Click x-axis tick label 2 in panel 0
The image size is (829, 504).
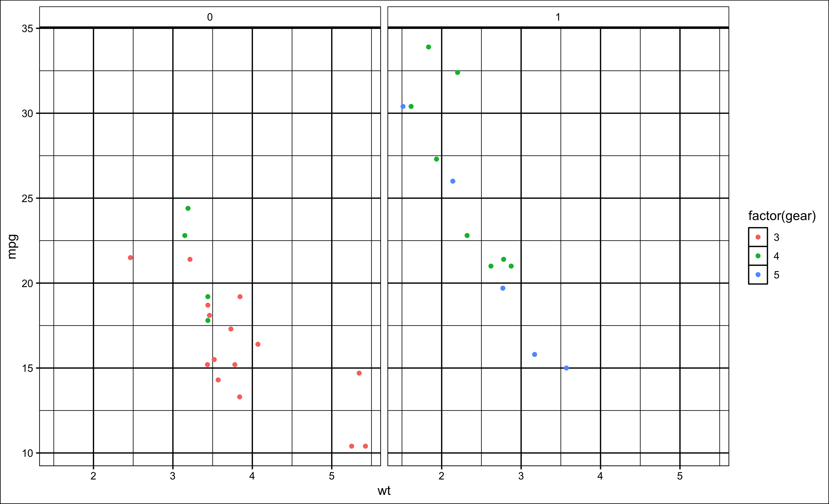(x=94, y=476)
